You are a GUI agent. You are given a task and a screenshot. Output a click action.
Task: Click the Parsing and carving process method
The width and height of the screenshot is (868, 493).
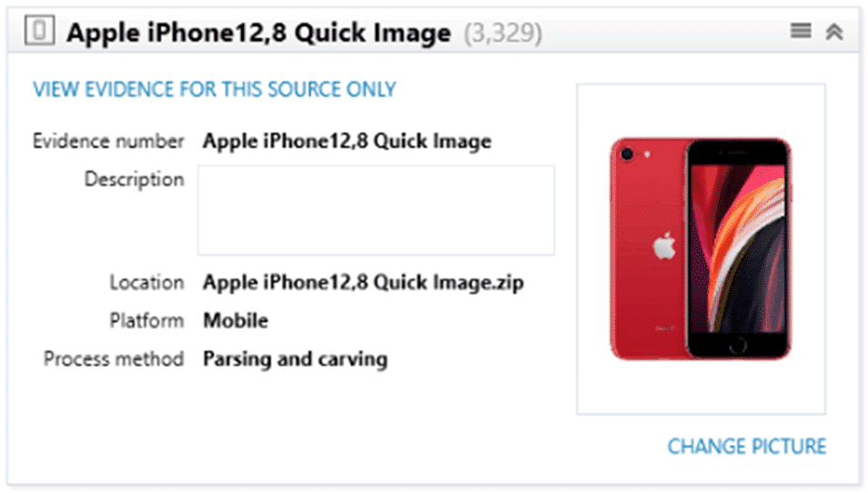295,359
